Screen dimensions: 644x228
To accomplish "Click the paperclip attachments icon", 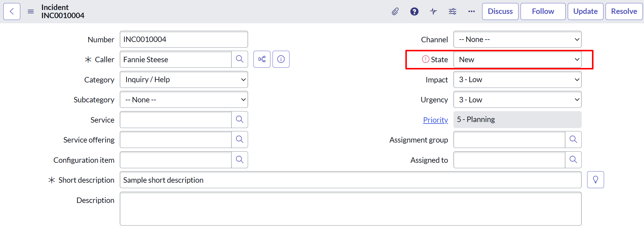I will coord(395,11).
